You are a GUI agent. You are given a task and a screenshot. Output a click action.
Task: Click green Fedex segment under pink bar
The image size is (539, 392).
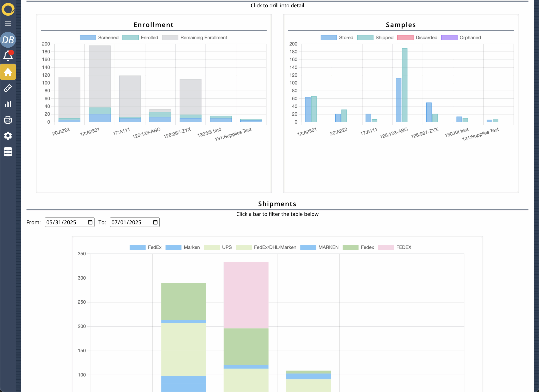coord(246,347)
